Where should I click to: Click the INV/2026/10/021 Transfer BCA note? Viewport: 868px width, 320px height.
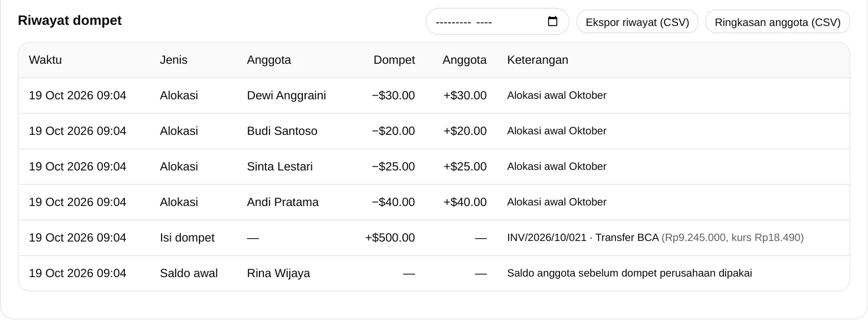tap(583, 238)
